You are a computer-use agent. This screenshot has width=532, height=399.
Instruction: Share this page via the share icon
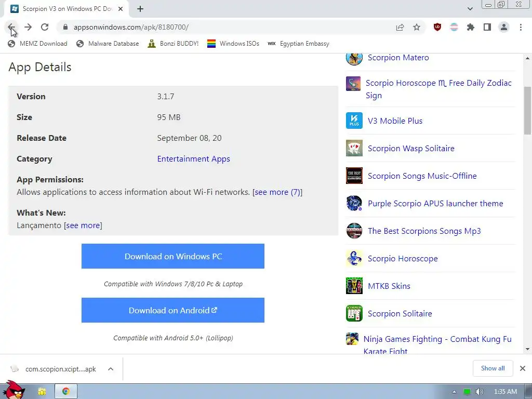pos(400,27)
